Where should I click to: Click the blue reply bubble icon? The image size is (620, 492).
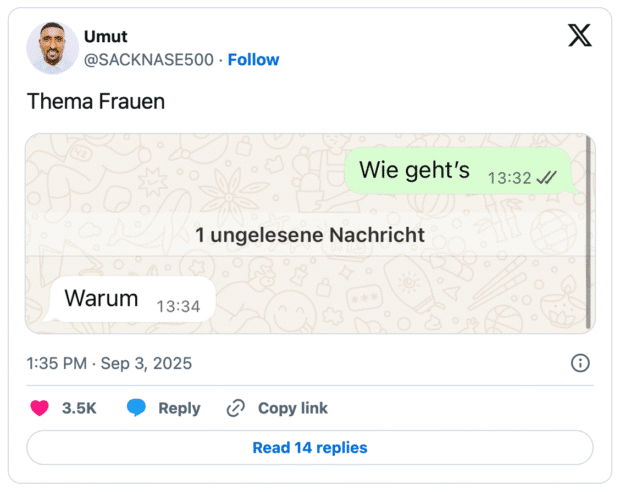point(137,408)
